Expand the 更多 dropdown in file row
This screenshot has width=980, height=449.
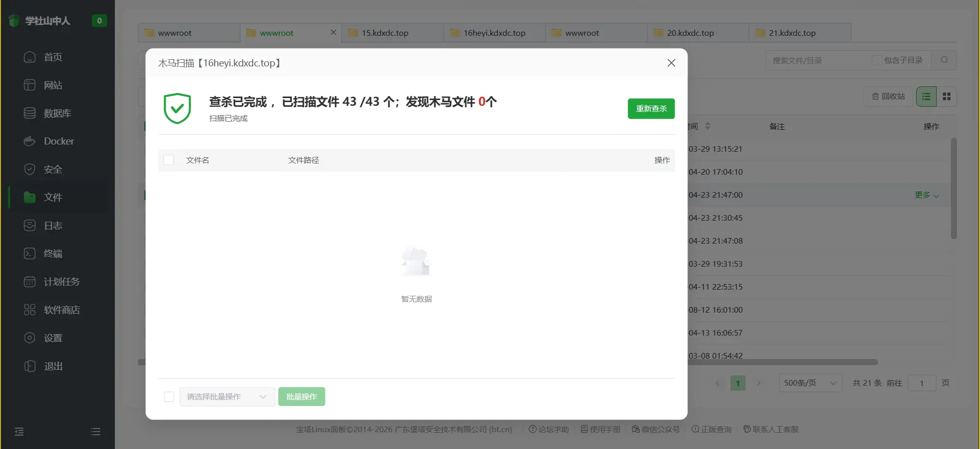point(927,195)
